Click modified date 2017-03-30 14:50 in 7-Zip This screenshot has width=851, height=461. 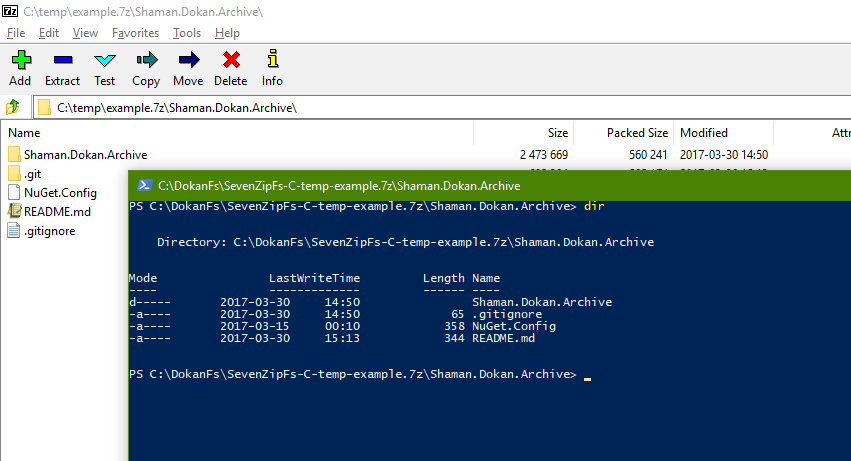(x=724, y=155)
